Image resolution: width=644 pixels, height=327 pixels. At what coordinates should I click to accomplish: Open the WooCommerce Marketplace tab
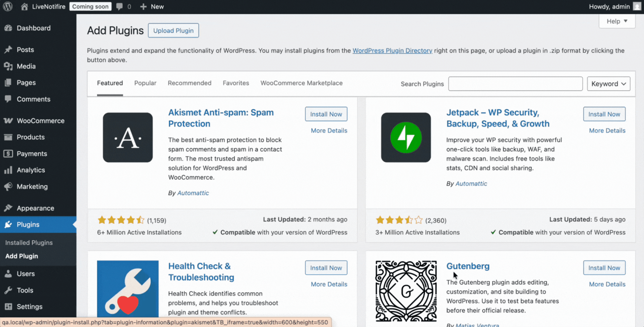301,83
